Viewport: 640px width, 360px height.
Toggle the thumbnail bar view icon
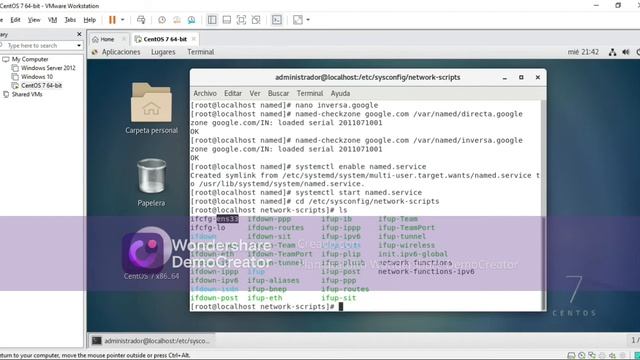click(x=227, y=20)
